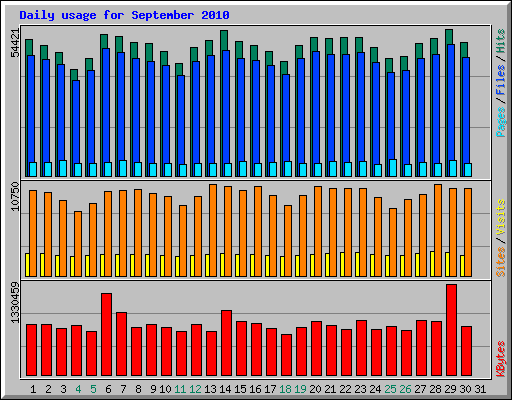Select green weekend day label 18
The width and height of the screenshot is (512, 400).
pyautogui.click(x=285, y=389)
